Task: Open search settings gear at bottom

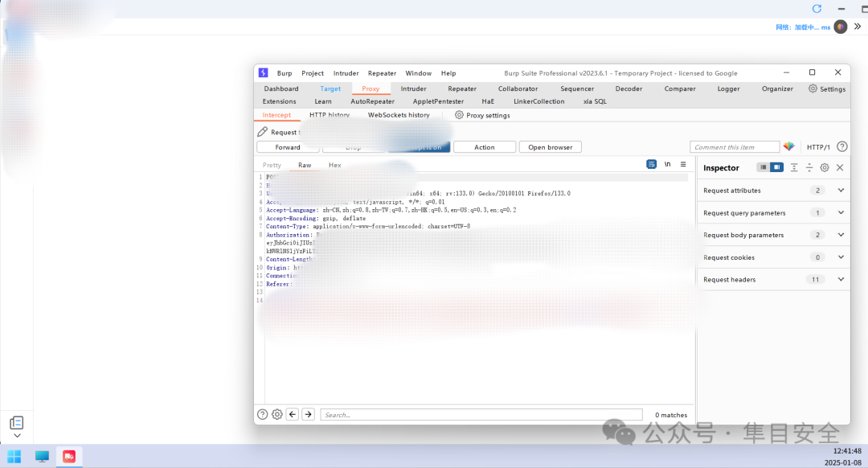Action: coord(277,414)
